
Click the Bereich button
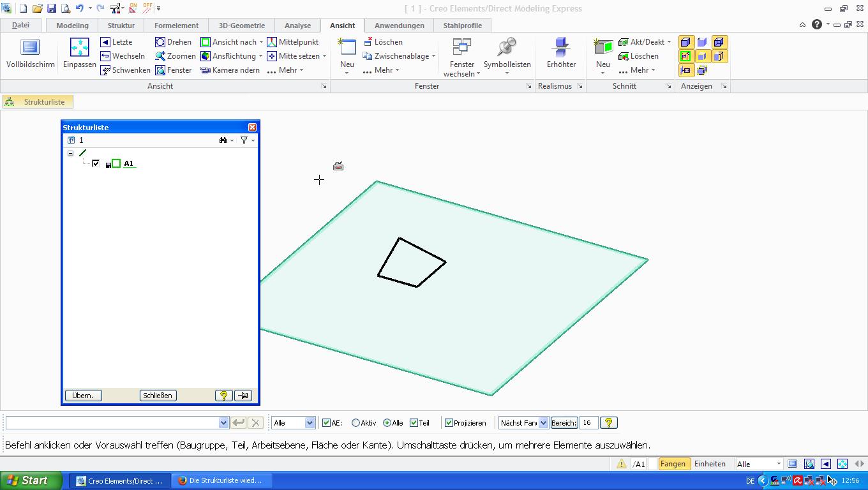(x=564, y=422)
